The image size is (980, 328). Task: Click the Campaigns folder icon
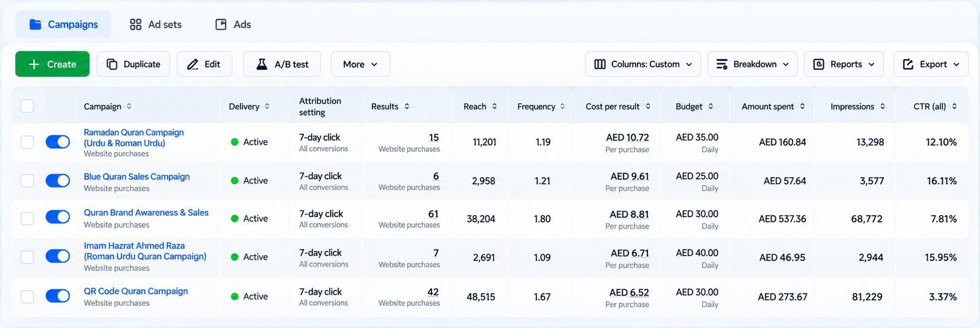36,25
